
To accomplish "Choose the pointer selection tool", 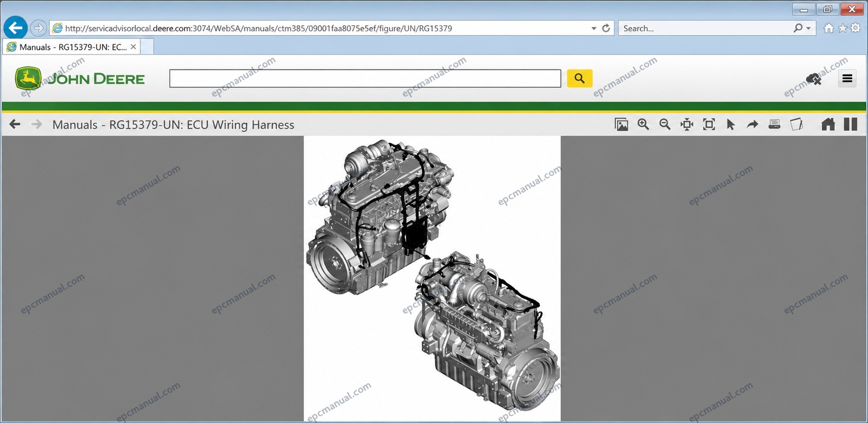I will coord(731,124).
